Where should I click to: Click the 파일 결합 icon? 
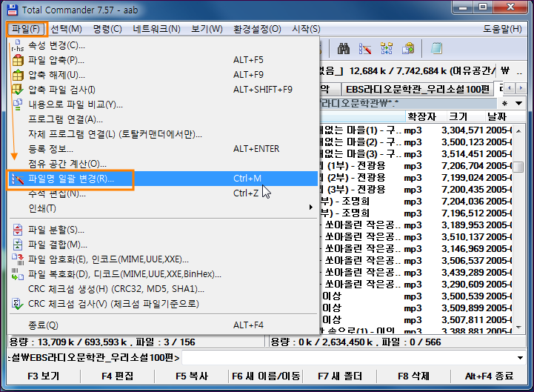click(x=18, y=245)
